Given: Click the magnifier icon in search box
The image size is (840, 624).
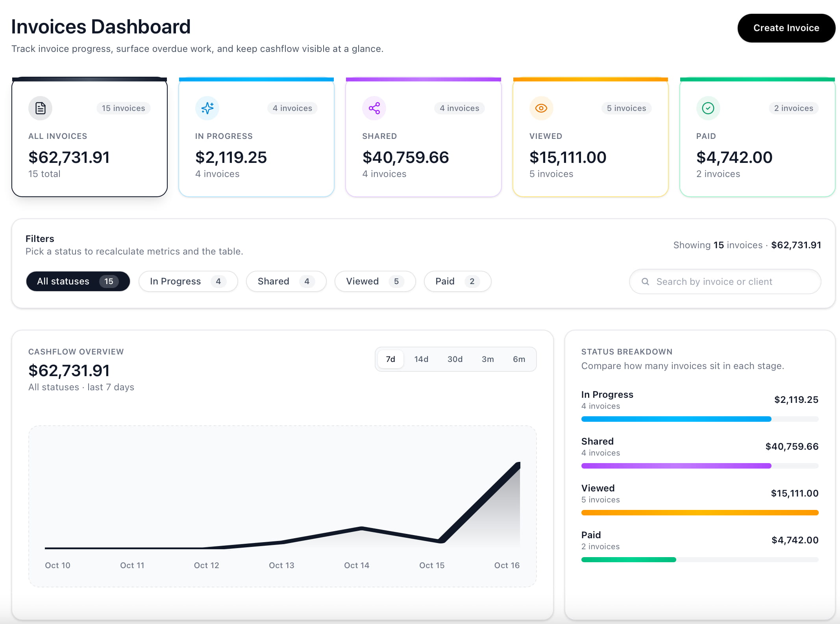Looking at the screenshot, I should coord(645,282).
